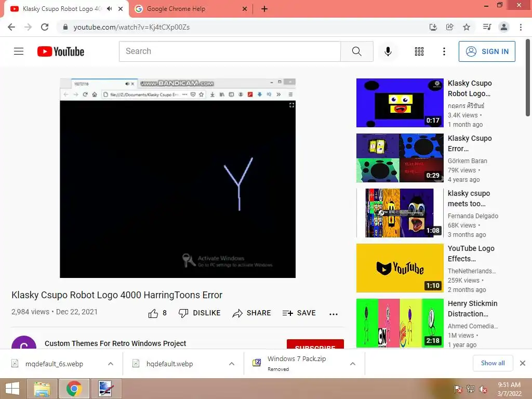Click the YouTube Search input field

(x=230, y=51)
